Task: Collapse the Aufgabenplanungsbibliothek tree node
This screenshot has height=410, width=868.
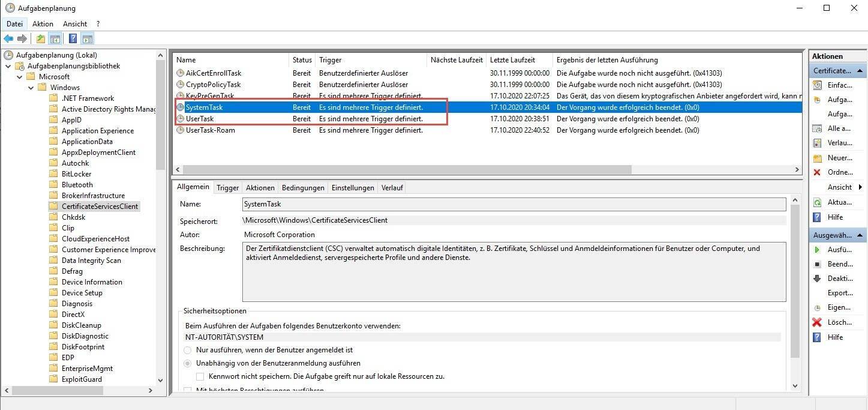Action: pos(8,66)
